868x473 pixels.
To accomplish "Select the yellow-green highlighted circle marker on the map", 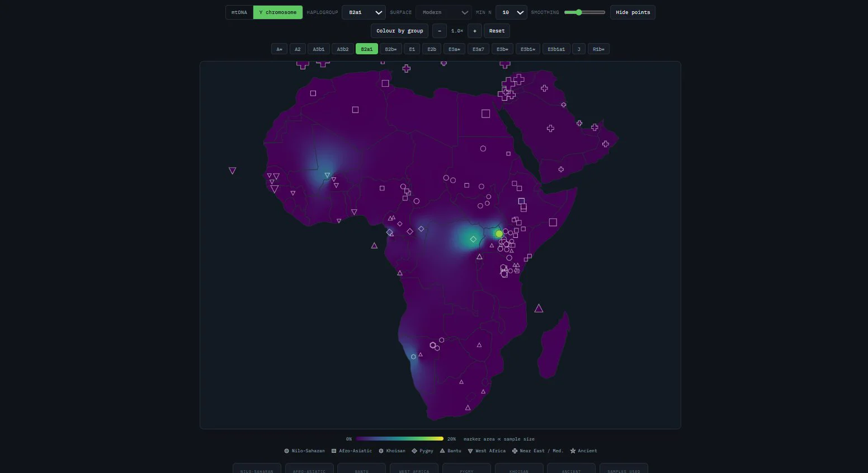I will 499,233.
